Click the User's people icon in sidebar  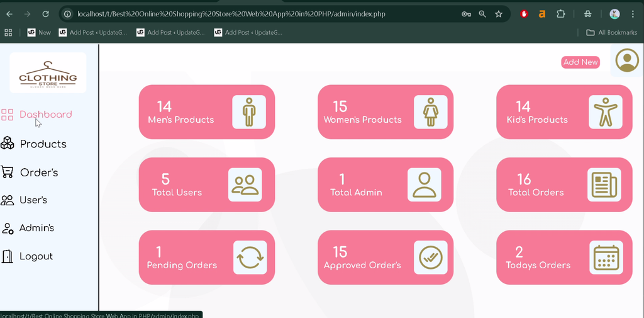point(7,200)
